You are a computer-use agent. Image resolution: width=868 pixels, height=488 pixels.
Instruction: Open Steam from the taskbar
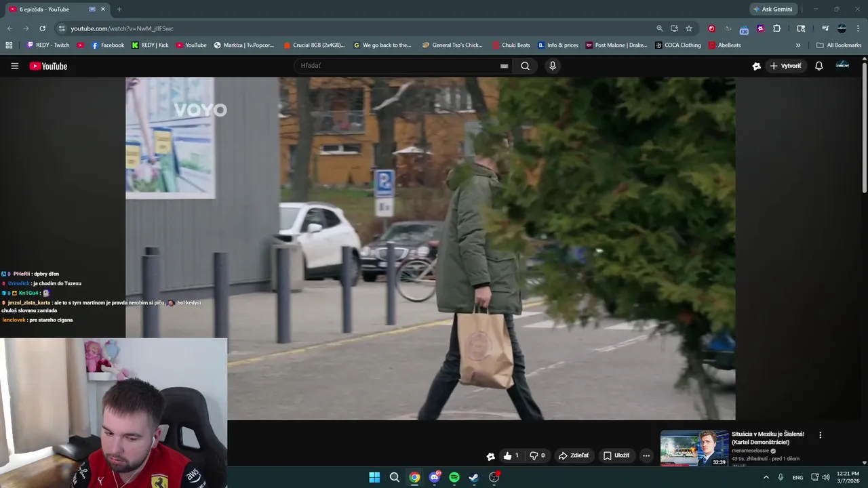pyautogui.click(x=474, y=477)
